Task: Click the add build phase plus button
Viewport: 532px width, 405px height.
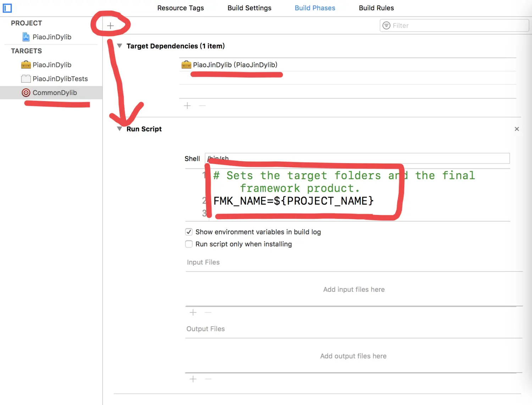Action: 110,26
